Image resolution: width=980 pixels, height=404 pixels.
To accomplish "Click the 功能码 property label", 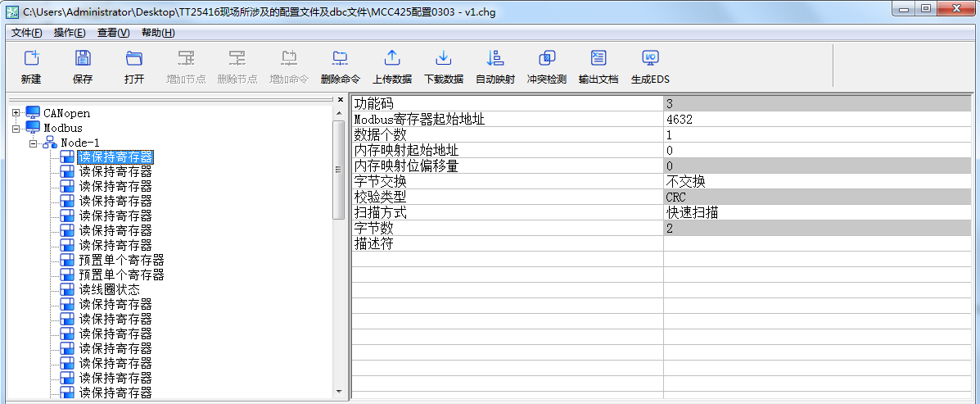I will coord(374,103).
